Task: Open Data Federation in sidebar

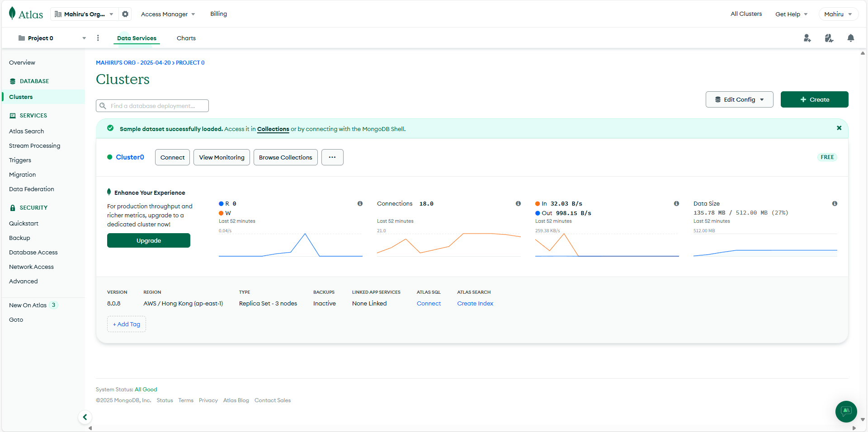Action: tap(32, 189)
